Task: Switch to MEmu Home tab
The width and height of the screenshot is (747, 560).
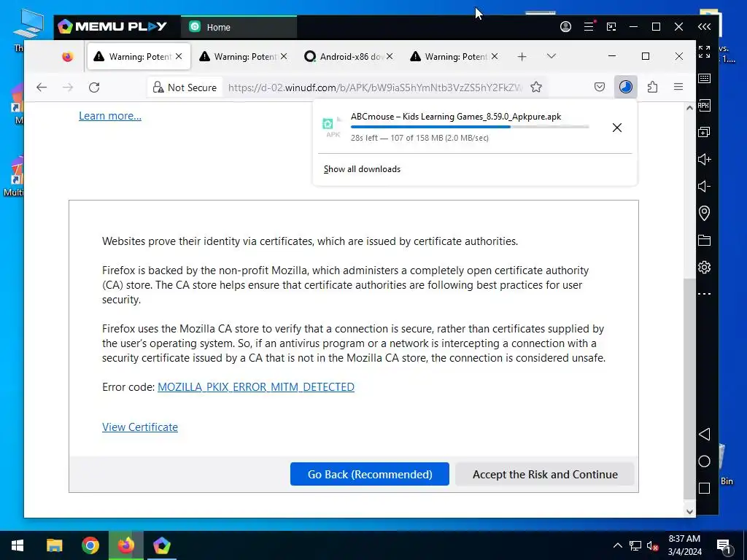Action: [x=239, y=27]
